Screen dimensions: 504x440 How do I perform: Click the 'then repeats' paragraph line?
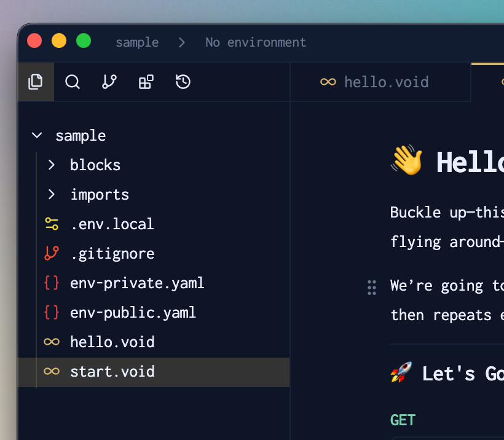click(447, 315)
